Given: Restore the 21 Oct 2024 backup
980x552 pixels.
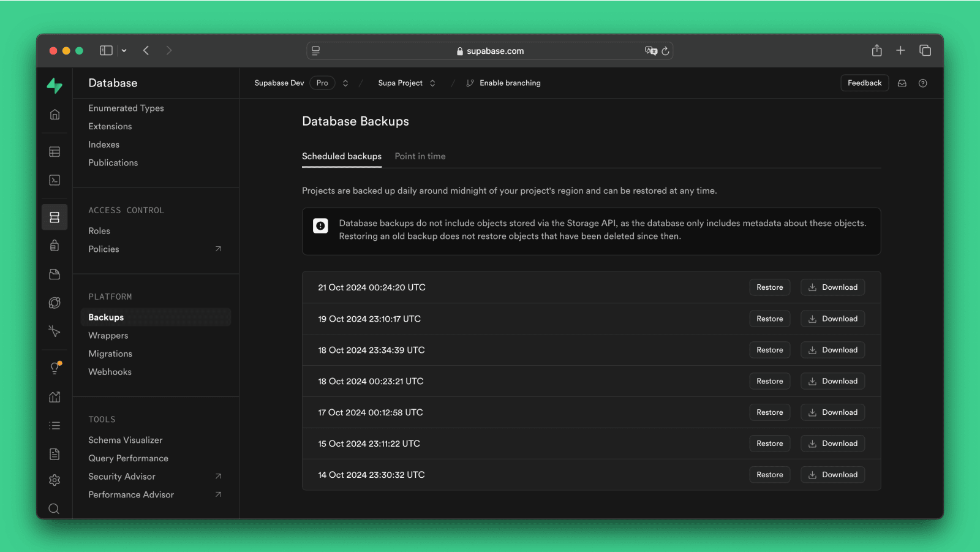Looking at the screenshot, I should coord(770,287).
